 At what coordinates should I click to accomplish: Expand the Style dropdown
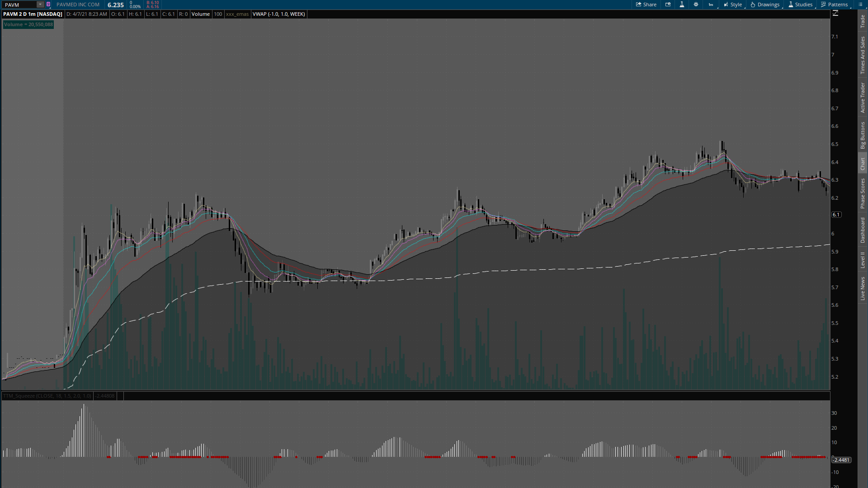732,5
